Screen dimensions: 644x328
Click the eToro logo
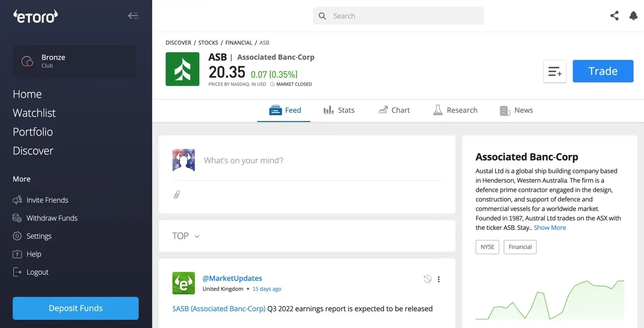tap(36, 16)
